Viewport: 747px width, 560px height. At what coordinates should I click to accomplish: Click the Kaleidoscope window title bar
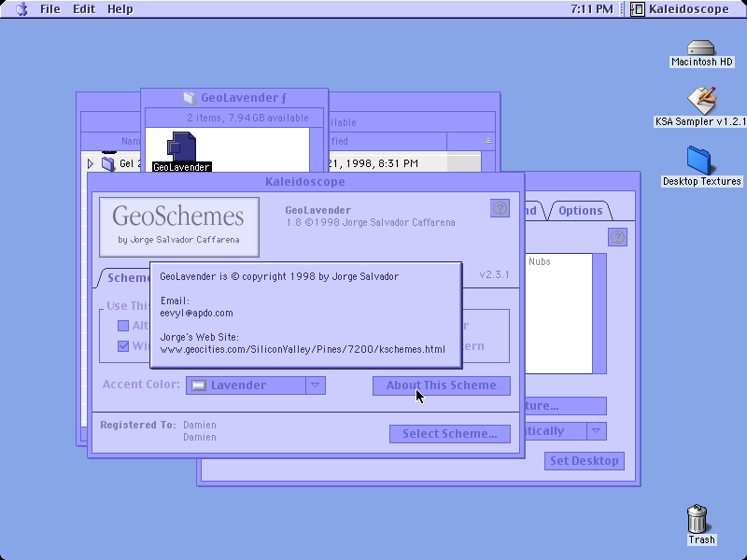[x=305, y=181]
